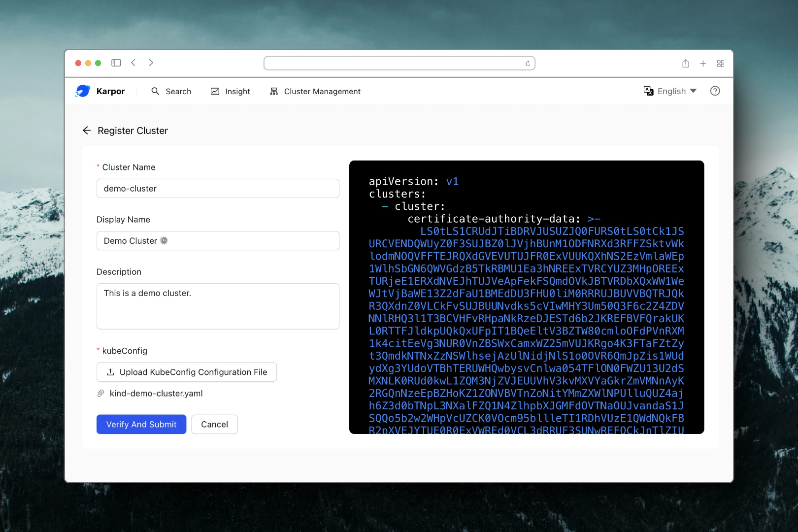This screenshot has height=532, width=798.
Task: Click Upload KubeConfig Configuration File button
Action: (187, 372)
